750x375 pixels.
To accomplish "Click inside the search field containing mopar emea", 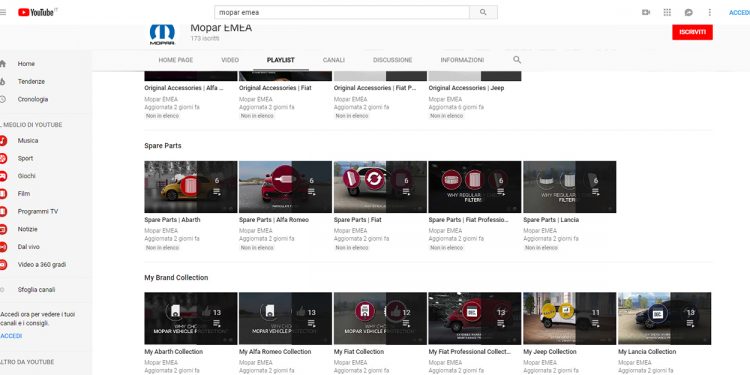I will [342, 12].
